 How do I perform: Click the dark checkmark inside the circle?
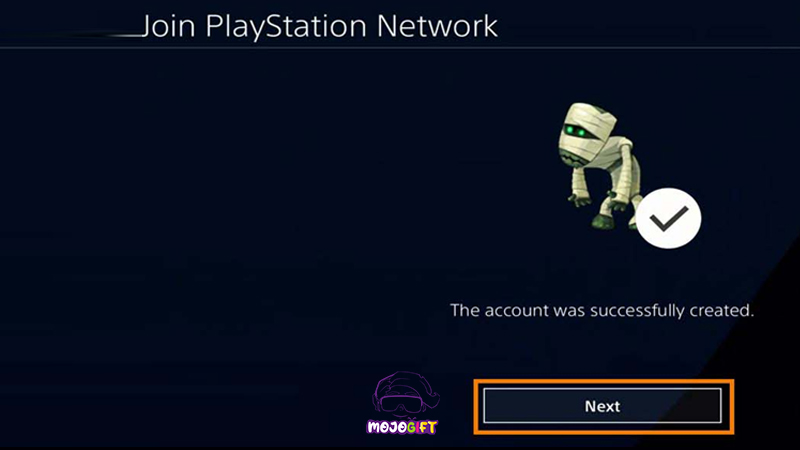click(x=668, y=218)
